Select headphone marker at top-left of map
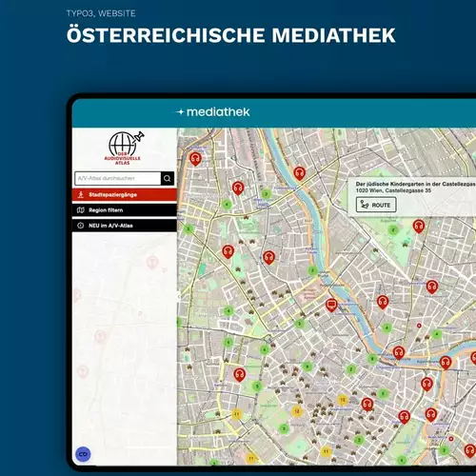 pos(195,159)
